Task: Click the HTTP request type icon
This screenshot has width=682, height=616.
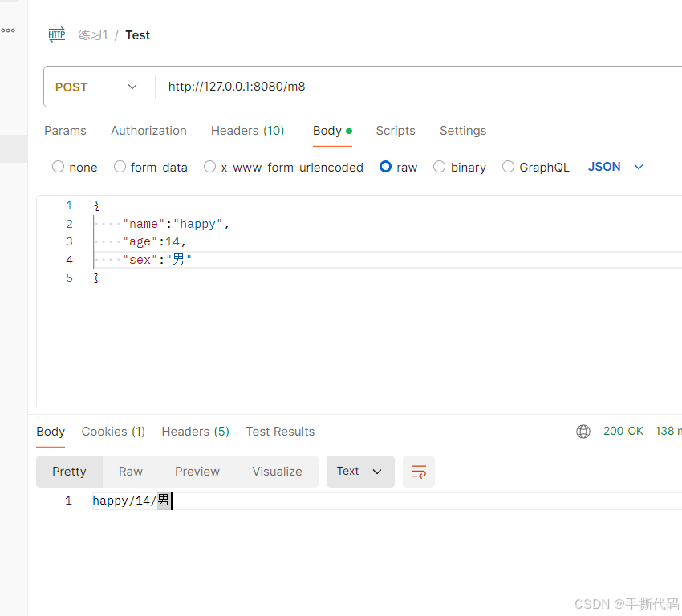Action: pos(57,34)
